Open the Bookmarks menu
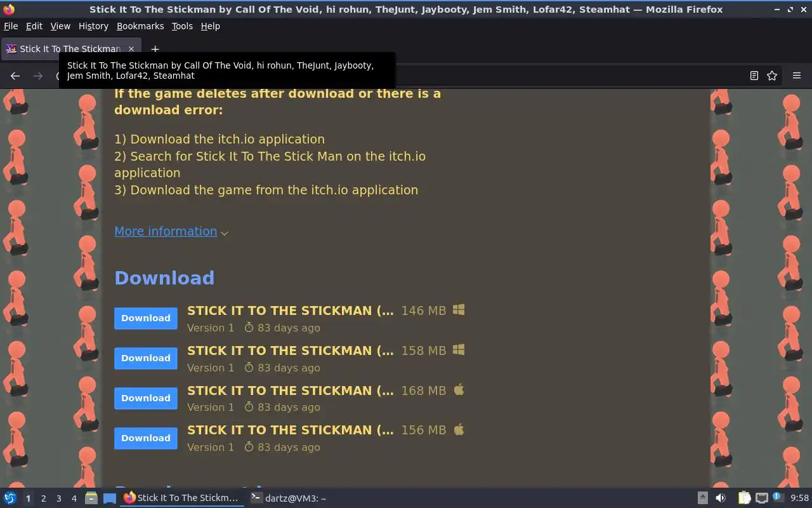This screenshot has height=508, width=812. pos(140,26)
